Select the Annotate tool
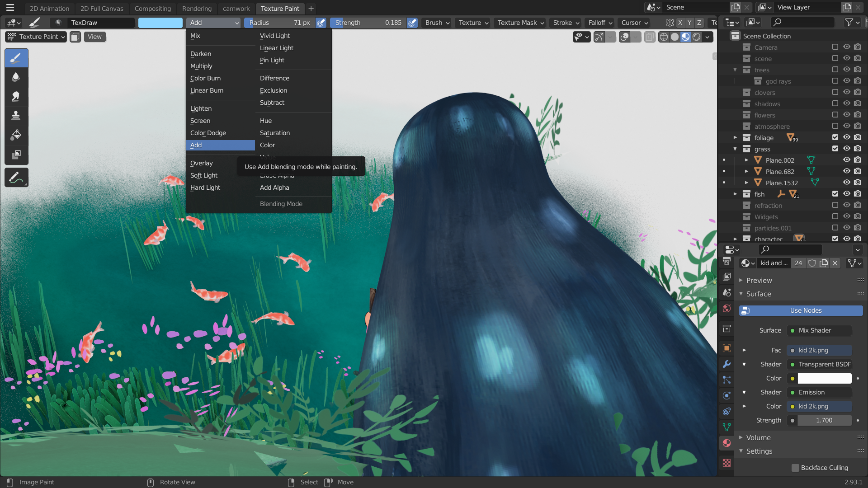 coord(16,178)
